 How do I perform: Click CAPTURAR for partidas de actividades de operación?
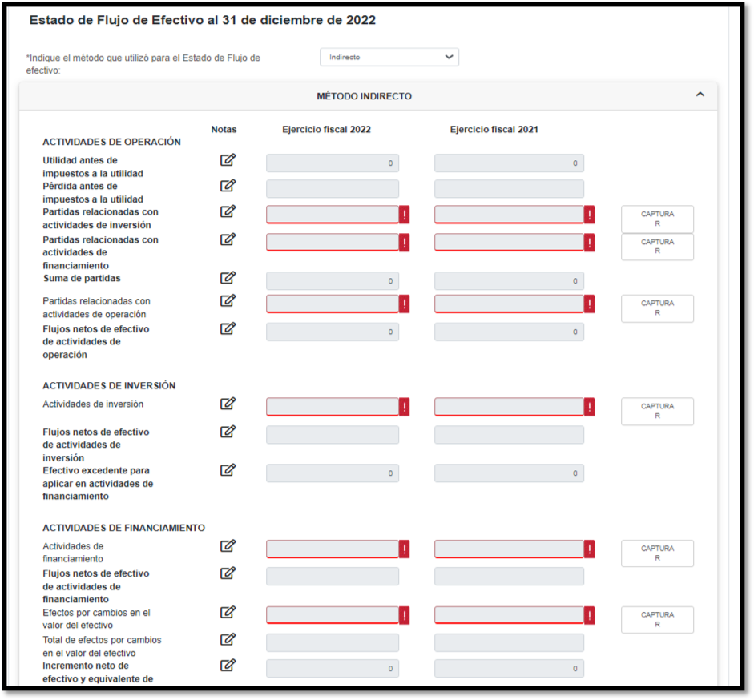(657, 308)
